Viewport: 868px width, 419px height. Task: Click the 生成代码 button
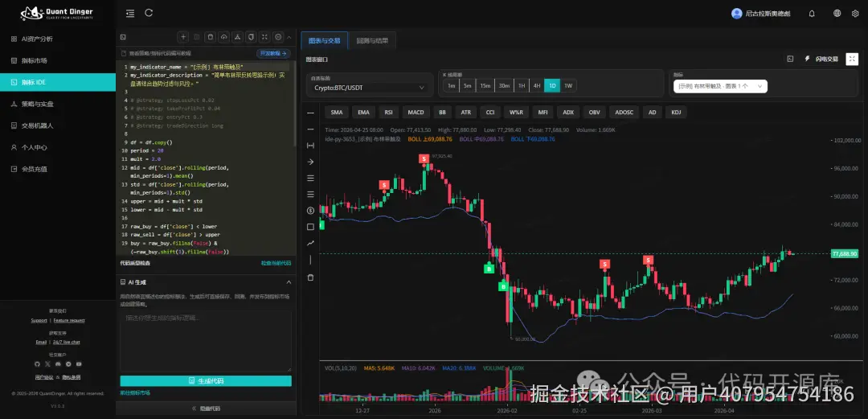(206, 380)
